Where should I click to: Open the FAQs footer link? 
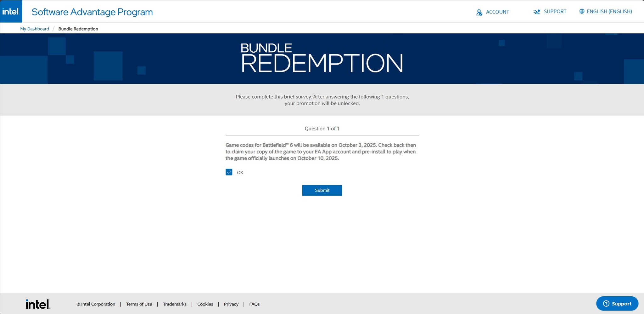click(255, 304)
